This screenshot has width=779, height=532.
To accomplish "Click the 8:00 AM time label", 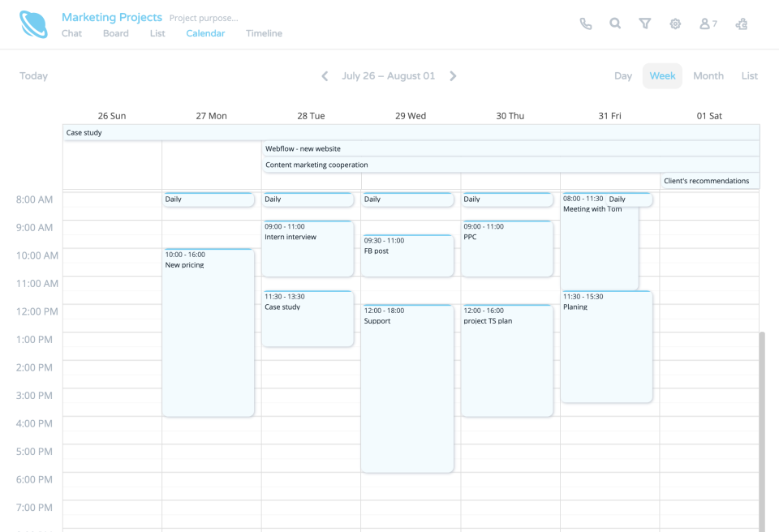I will 34,199.
